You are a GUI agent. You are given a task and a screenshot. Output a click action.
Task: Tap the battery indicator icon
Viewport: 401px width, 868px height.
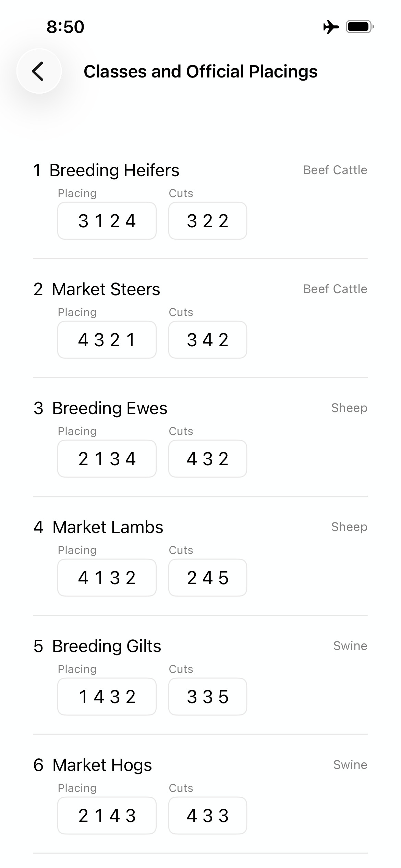360,27
